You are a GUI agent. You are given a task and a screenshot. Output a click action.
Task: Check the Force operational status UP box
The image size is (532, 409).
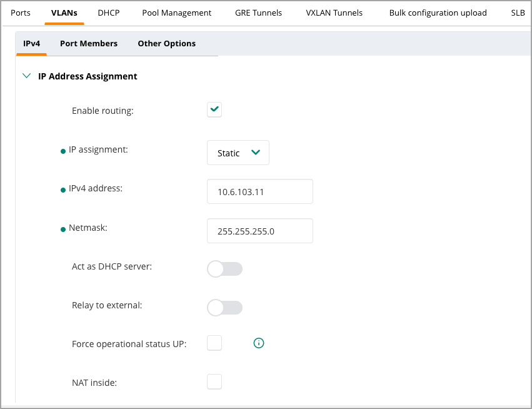point(214,343)
